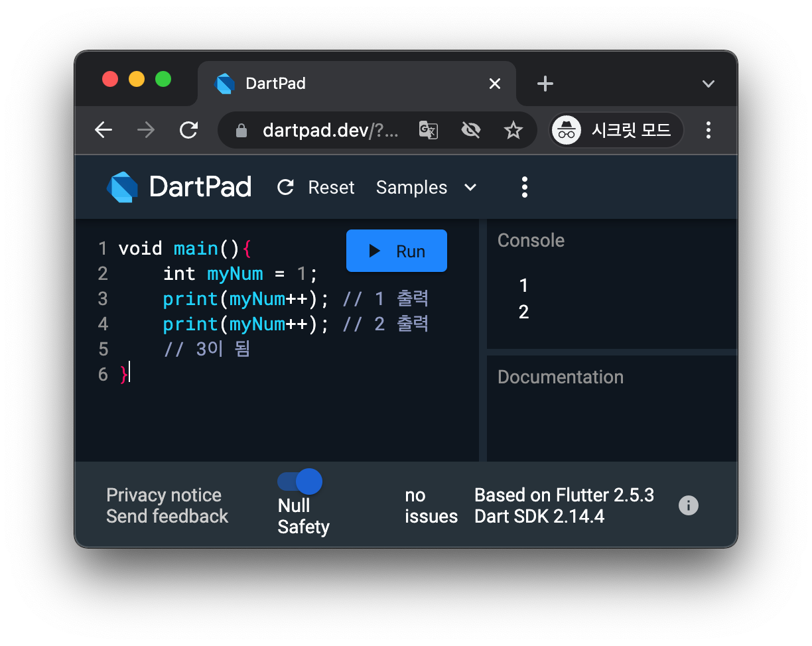Run the Dart code

point(397,251)
